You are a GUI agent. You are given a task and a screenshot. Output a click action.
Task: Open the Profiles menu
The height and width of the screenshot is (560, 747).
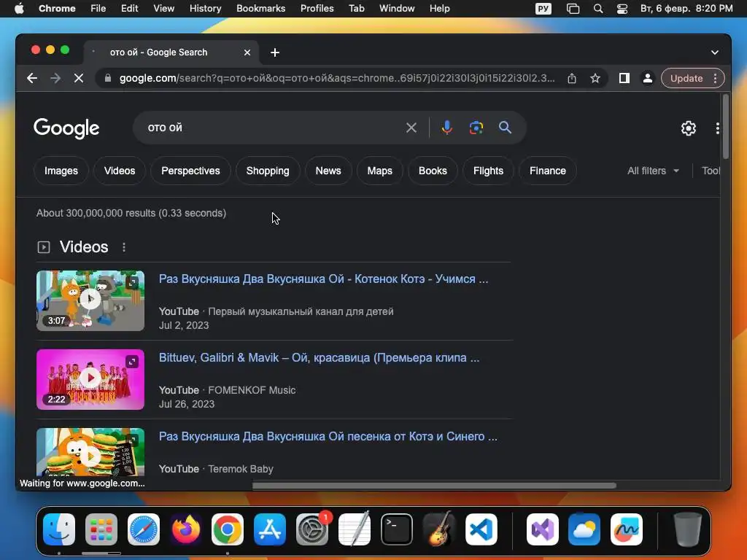(x=317, y=9)
